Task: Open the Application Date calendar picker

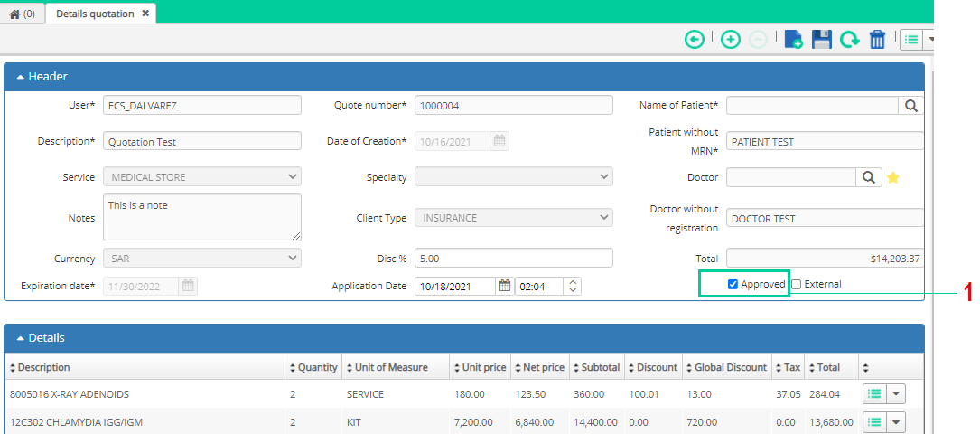Action: (504, 287)
